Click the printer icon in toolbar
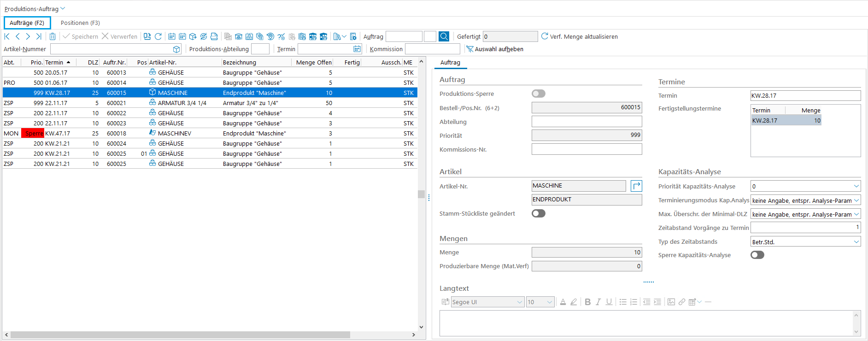The height and width of the screenshot is (341, 868). tap(214, 36)
